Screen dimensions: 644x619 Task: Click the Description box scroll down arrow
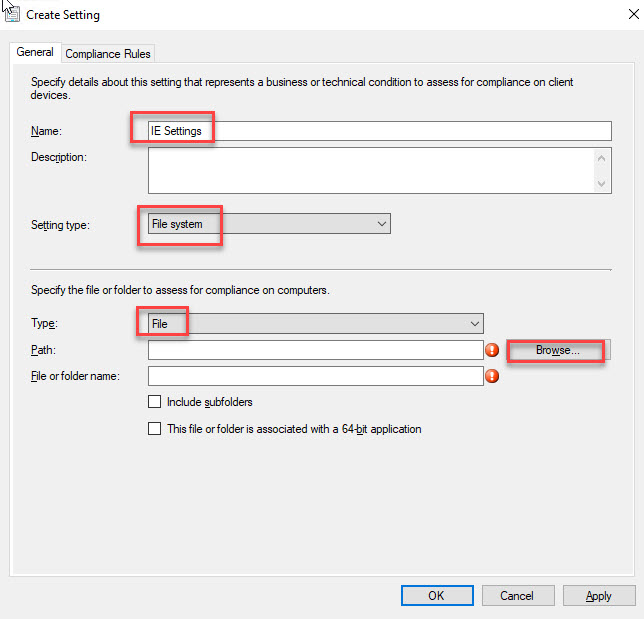coord(602,183)
